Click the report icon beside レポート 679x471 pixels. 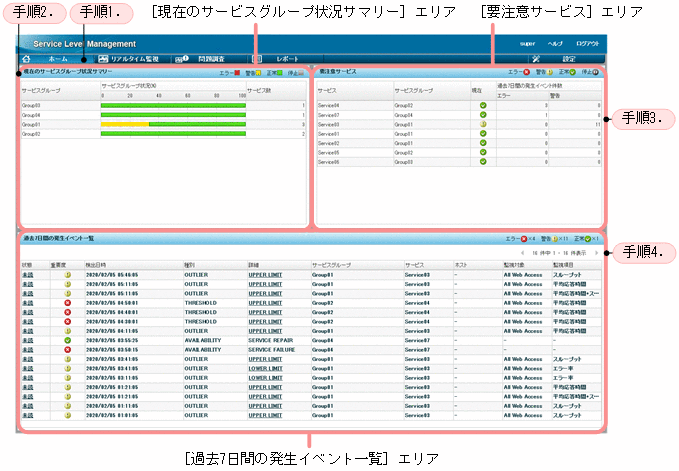[257, 59]
